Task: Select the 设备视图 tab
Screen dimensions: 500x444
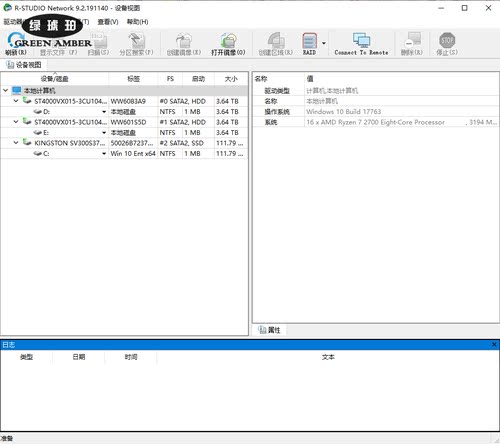Action: (x=24, y=65)
